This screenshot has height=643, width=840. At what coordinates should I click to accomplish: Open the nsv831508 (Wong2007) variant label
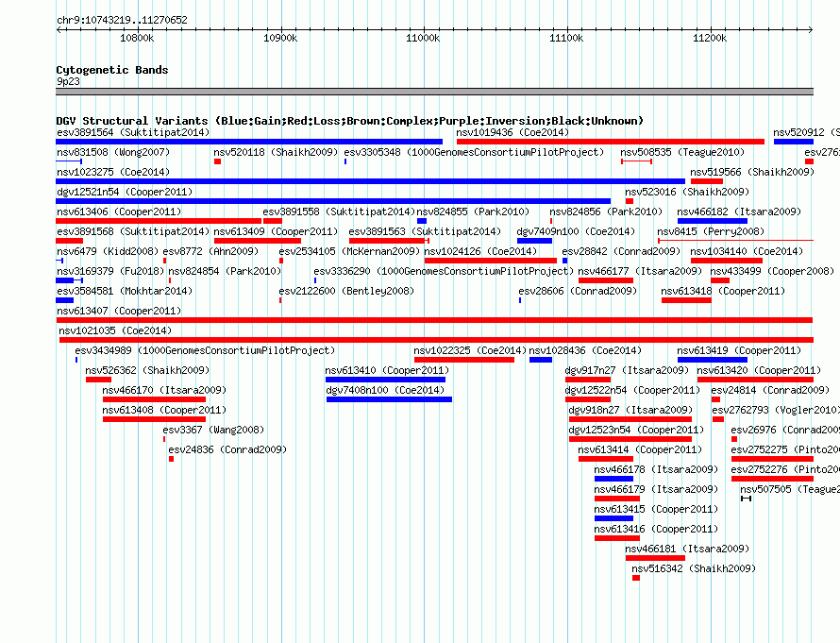(x=113, y=152)
